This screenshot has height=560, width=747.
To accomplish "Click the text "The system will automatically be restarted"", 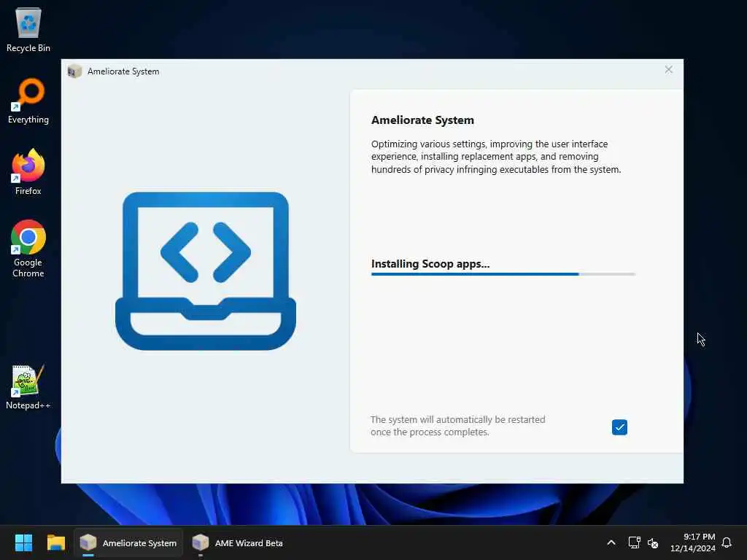I will [458, 419].
